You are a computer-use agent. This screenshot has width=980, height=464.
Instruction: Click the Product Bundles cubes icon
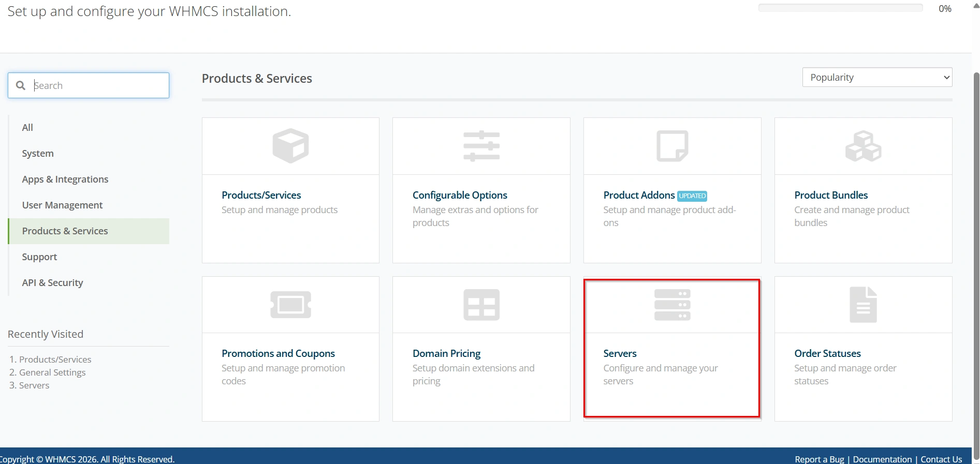tap(863, 146)
